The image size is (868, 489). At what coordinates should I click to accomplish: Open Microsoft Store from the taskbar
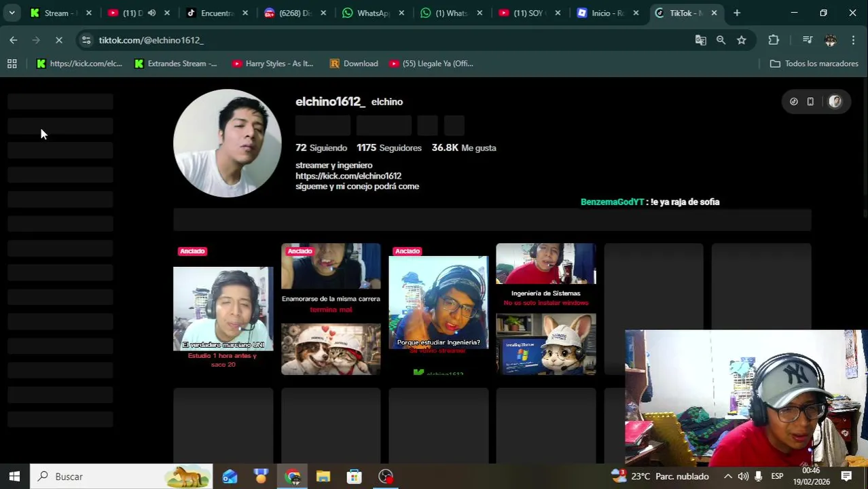coord(355,477)
